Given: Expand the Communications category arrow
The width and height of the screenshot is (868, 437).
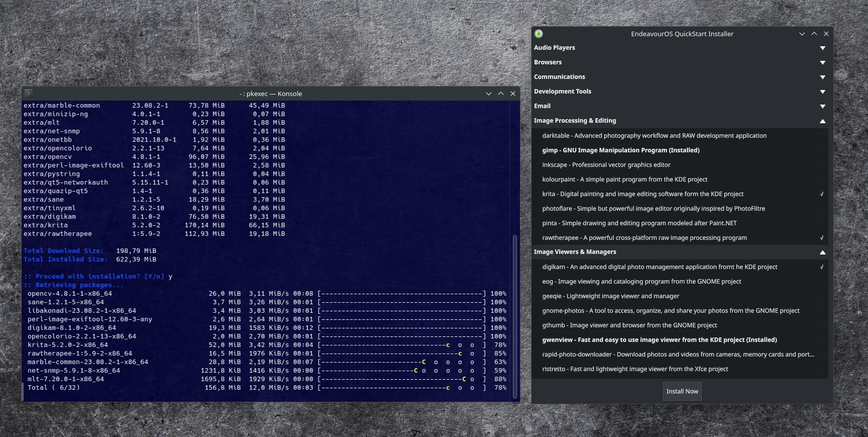Looking at the screenshot, I should point(823,77).
